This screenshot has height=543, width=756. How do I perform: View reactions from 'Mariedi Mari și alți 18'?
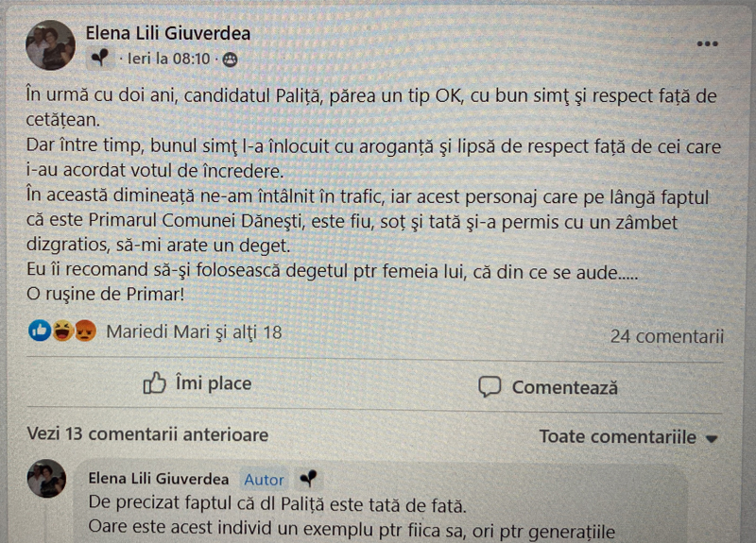(x=194, y=331)
